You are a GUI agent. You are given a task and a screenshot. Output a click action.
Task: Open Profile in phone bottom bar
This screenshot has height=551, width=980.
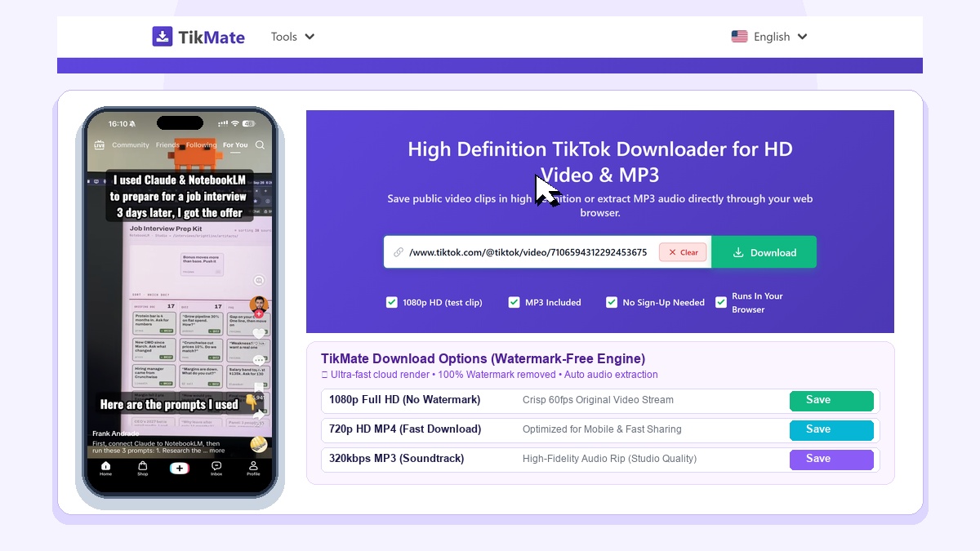tap(253, 469)
